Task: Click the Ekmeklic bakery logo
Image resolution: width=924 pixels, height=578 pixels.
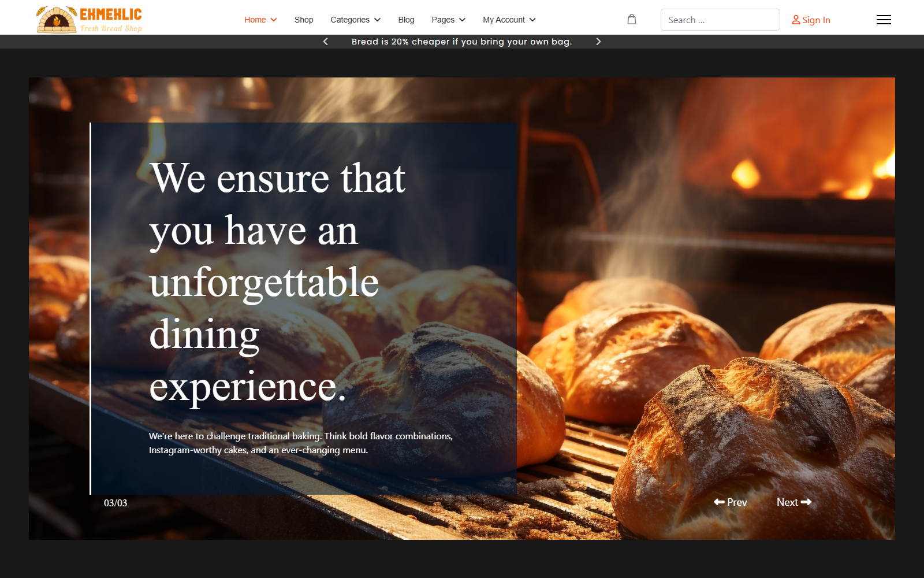Action: pyautogui.click(x=90, y=20)
